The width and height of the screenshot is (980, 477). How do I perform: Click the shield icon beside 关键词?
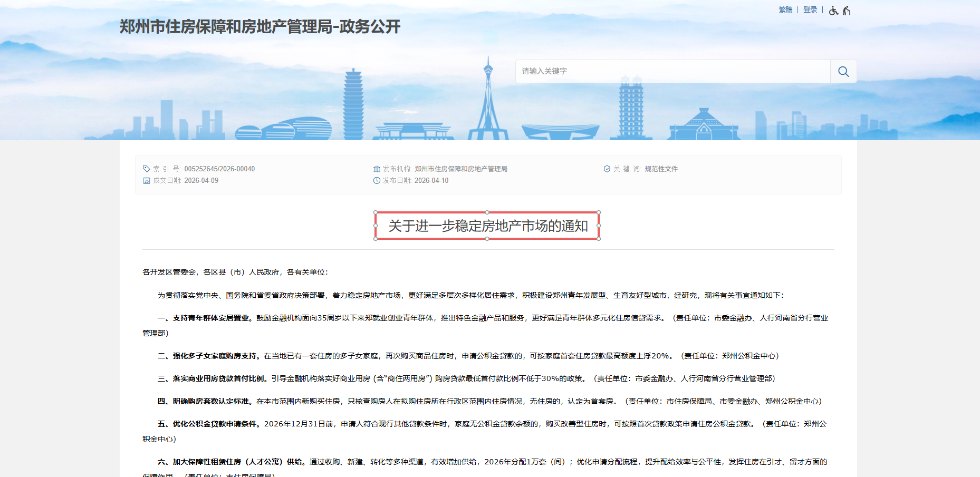point(607,169)
